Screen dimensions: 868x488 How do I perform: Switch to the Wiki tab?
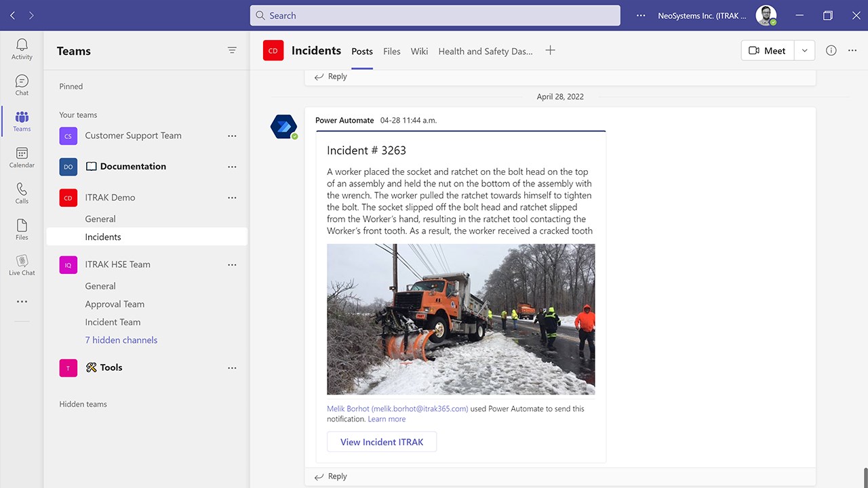pyautogui.click(x=419, y=51)
